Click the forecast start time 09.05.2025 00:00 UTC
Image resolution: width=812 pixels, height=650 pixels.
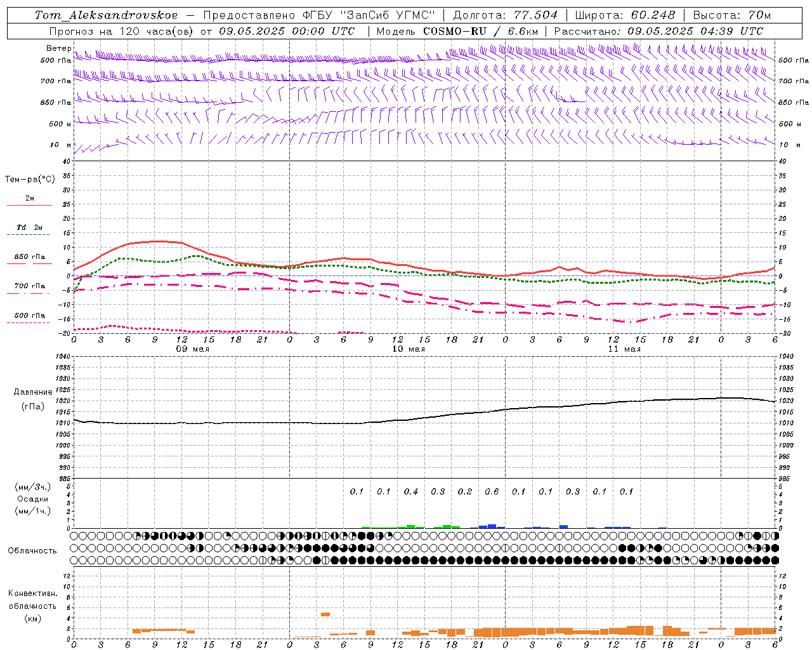coord(287,31)
